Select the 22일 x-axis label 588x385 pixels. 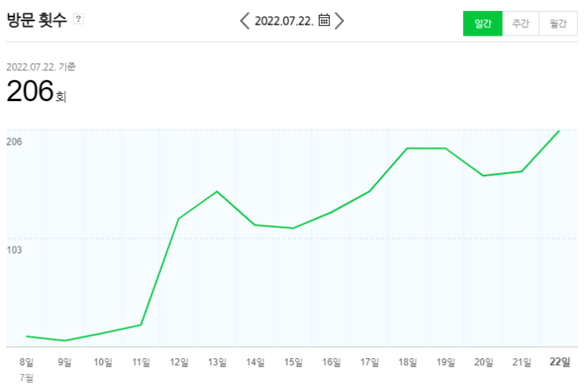pyautogui.click(x=560, y=362)
